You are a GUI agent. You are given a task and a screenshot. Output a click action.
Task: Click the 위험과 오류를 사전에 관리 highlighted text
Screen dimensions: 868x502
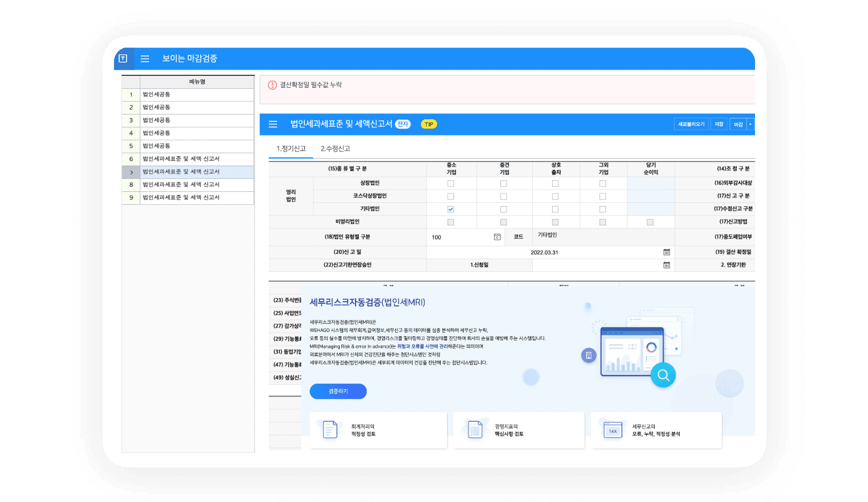click(x=422, y=346)
